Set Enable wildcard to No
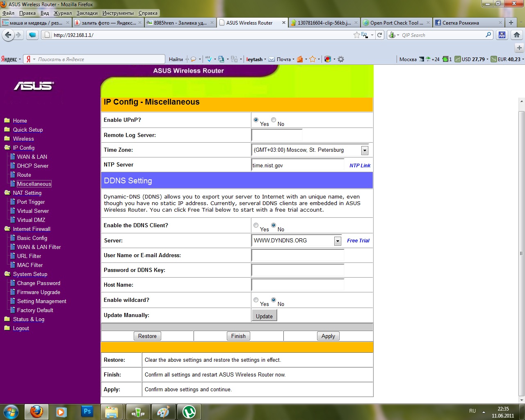The image size is (525, 420). point(274,300)
